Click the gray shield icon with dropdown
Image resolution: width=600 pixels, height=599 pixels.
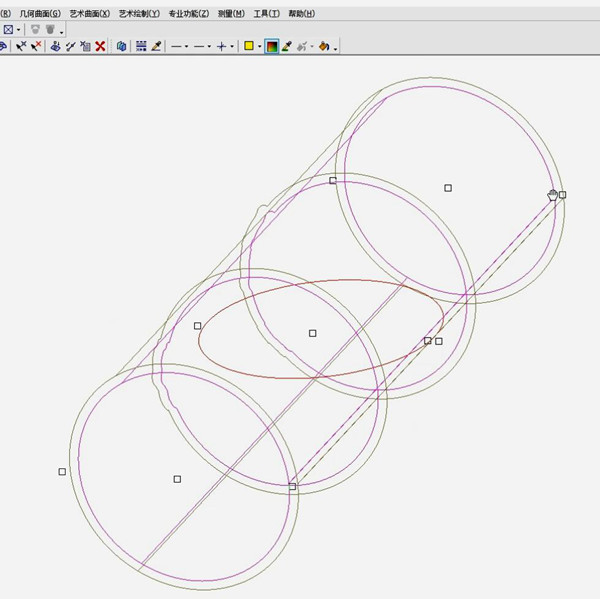pos(50,30)
